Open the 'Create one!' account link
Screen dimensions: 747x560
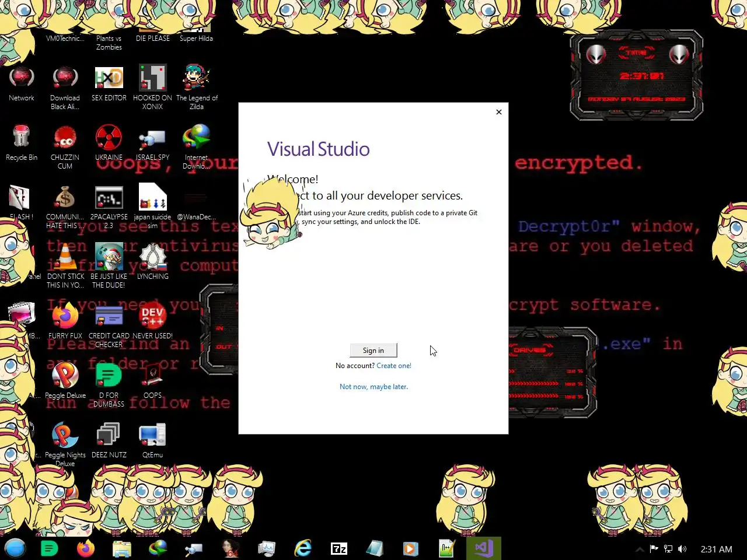[394, 366]
